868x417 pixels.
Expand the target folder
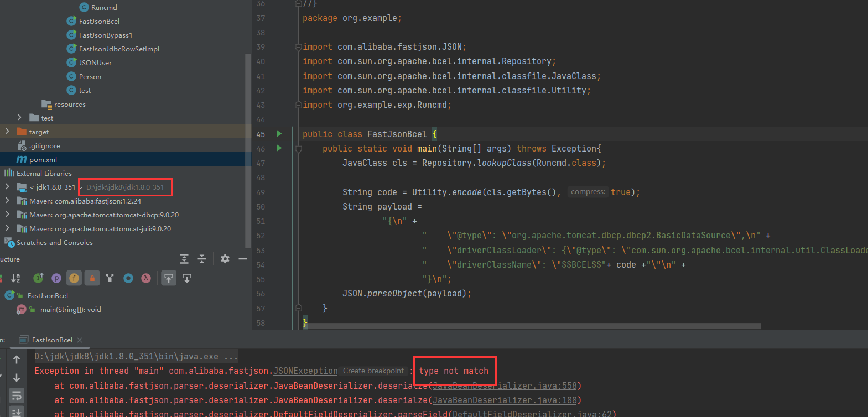pos(7,132)
